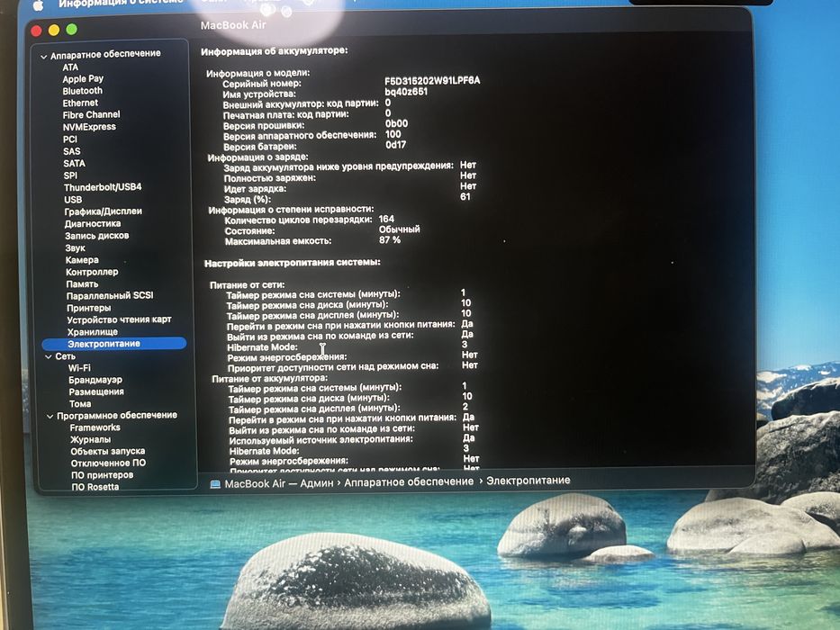The height and width of the screenshot is (630, 840).
Task: Select Принтеры in the sidebar
Action: coord(89,308)
